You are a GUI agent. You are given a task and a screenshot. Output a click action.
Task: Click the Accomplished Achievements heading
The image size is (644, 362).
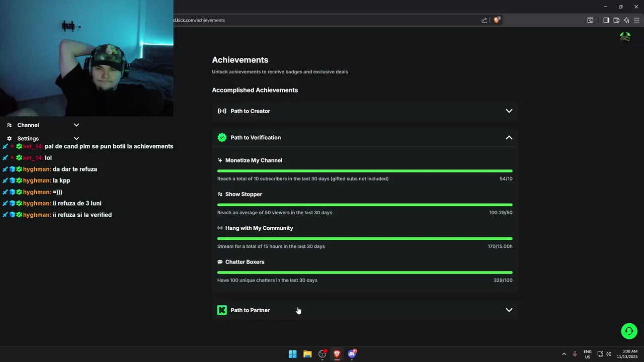(255, 90)
